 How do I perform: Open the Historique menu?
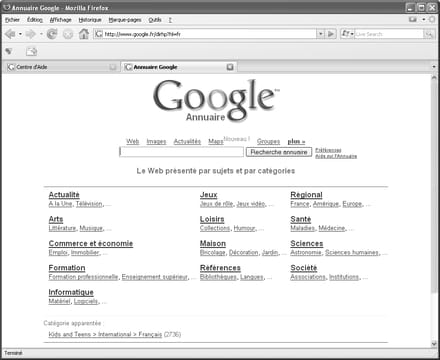[x=90, y=20]
